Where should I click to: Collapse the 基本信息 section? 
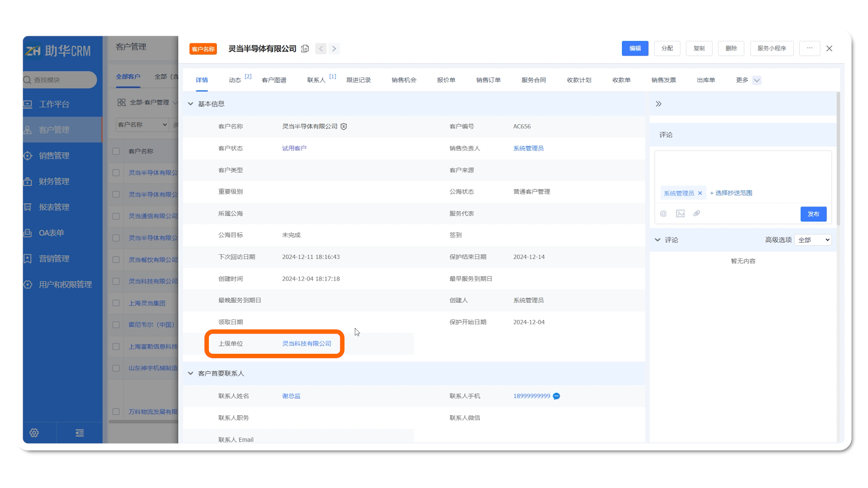coord(191,104)
